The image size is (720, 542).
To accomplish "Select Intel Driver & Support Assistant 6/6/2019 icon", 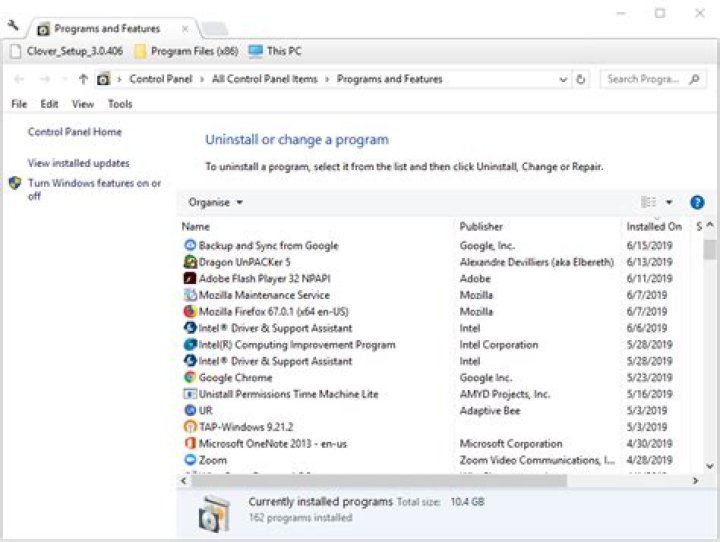I will point(190,328).
